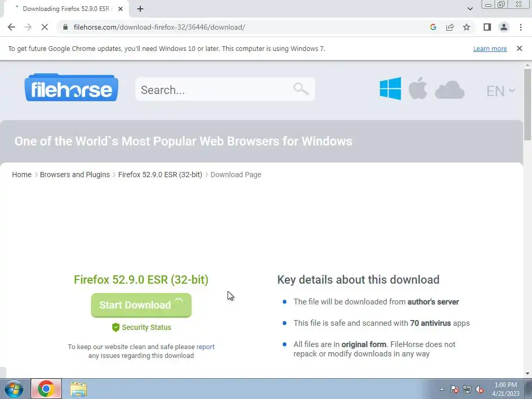Select the Downloading Firefox 52.9.0 ESR tab
This screenshot has height=399, width=532.
tap(66, 9)
